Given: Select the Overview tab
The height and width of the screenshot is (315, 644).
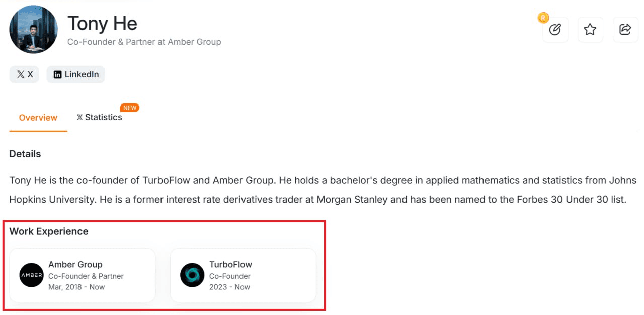Looking at the screenshot, I should click(38, 118).
